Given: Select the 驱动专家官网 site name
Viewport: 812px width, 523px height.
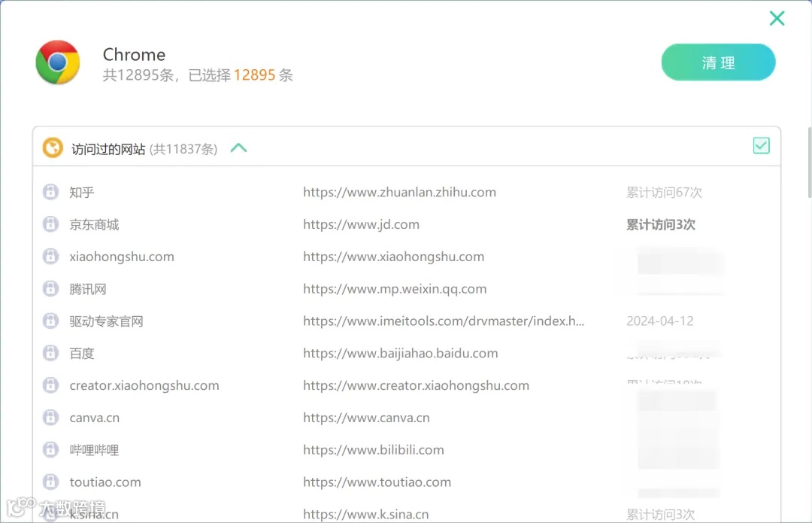Looking at the screenshot, I should (107, 321).
